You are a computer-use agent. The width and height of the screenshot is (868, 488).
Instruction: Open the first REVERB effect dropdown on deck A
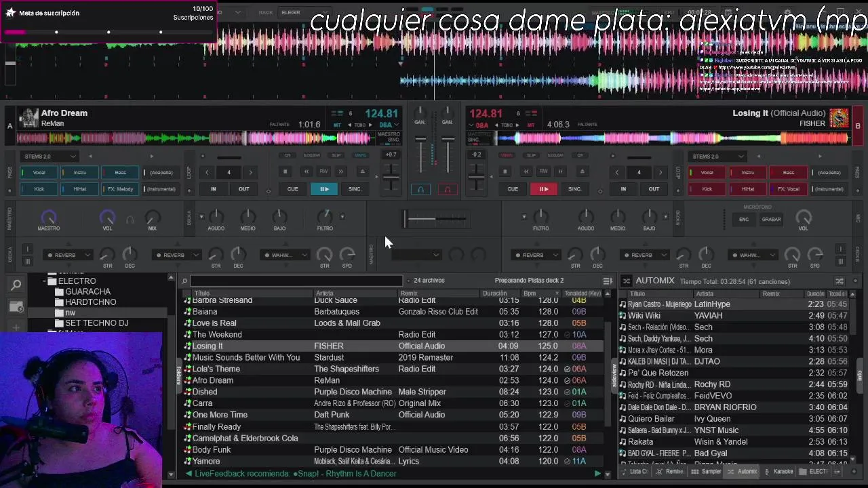tap(68, 256)
